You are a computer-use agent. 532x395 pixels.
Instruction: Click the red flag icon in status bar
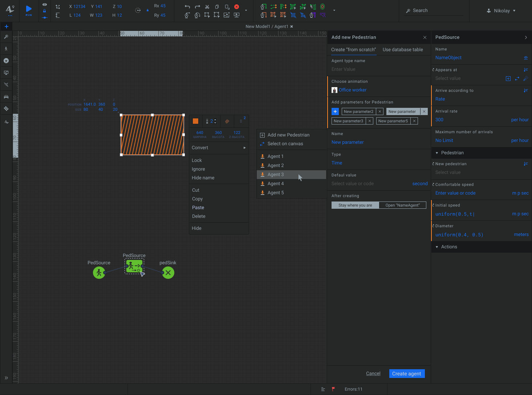pos(333,389)
